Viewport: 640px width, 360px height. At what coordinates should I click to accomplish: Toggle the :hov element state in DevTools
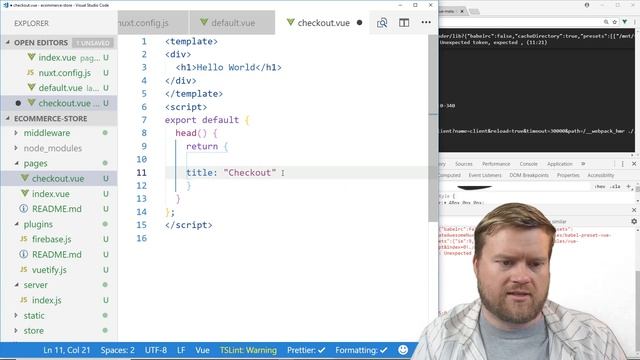click(600, 187)
